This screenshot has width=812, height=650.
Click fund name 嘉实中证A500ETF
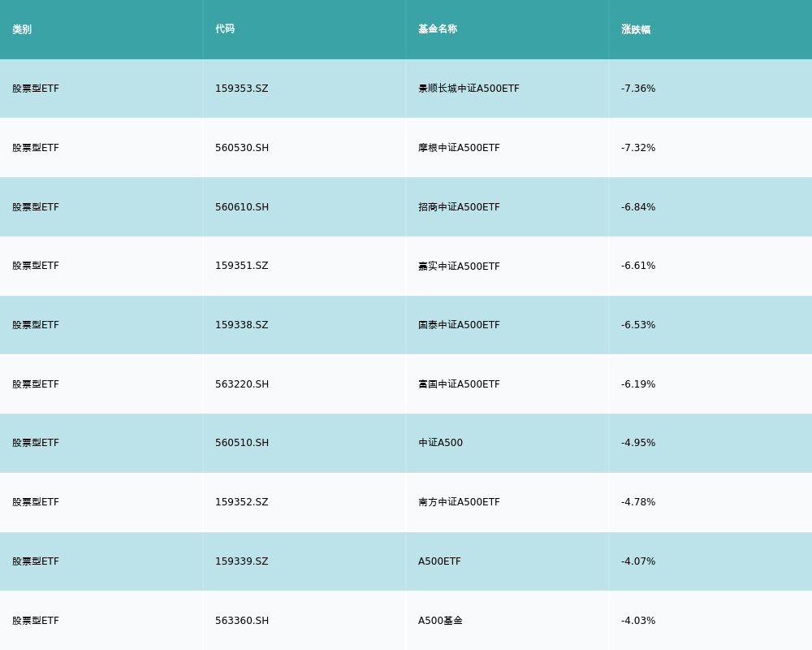pyautogui.click(x=459, y=266)
